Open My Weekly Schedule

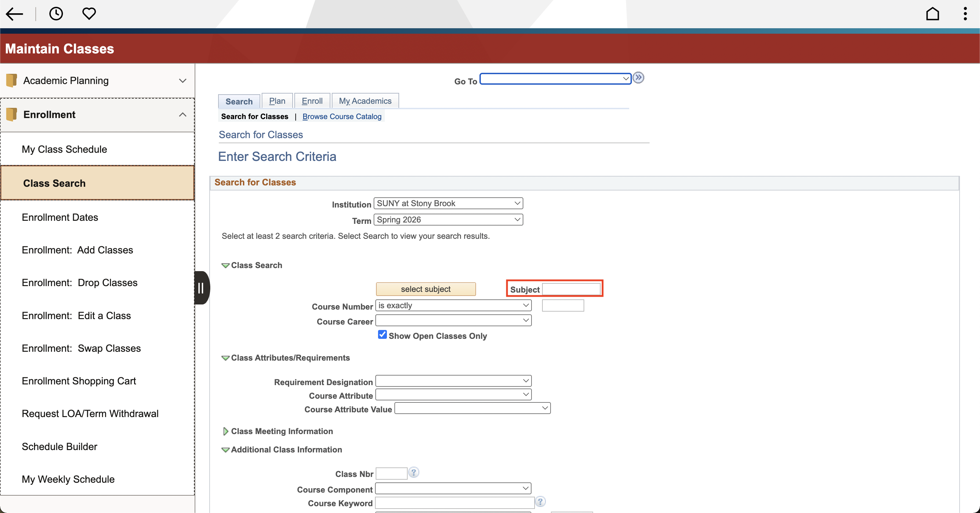pos(97,479)
